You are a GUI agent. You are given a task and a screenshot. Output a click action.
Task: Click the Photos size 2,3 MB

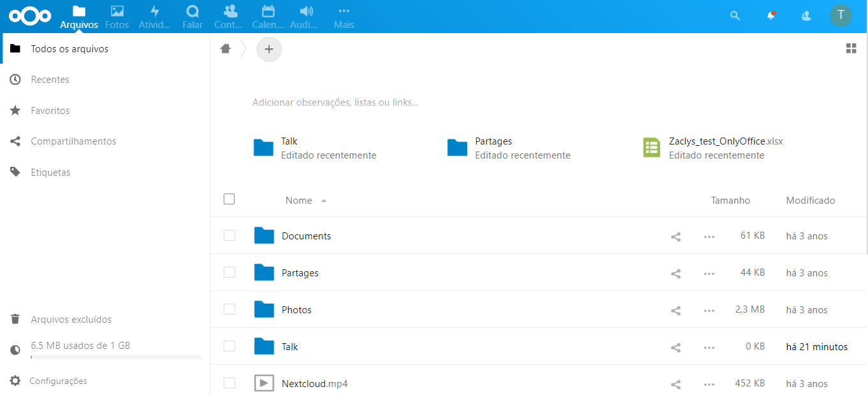click(750, 310)
